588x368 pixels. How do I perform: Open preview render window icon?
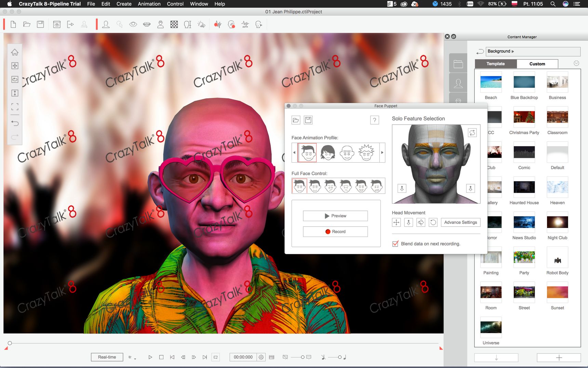(57, 24)
